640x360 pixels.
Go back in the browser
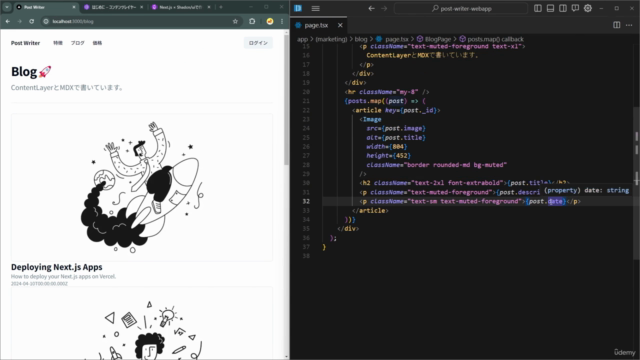pyautogui.click(x=8, y=21)
